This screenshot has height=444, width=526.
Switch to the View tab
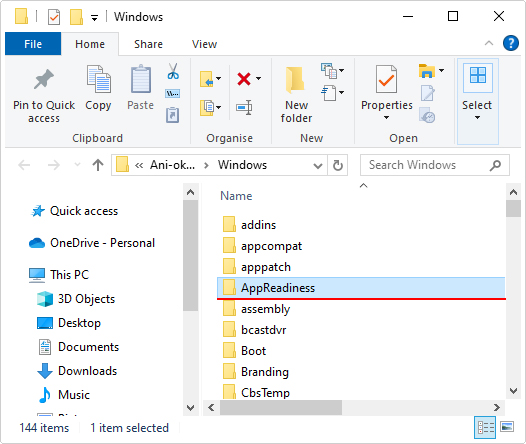tap(204, 44)
